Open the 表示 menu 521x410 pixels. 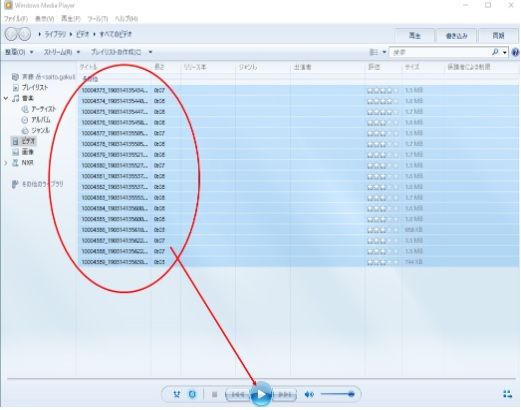coord(45,19)
